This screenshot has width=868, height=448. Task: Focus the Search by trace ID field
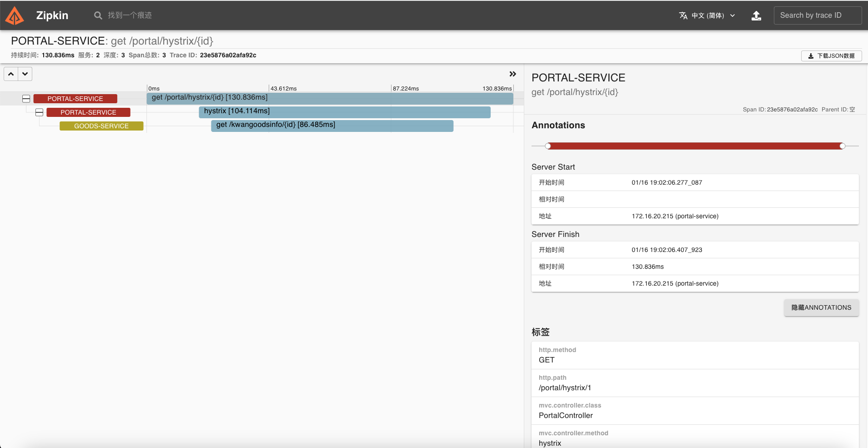pos(818,15)
